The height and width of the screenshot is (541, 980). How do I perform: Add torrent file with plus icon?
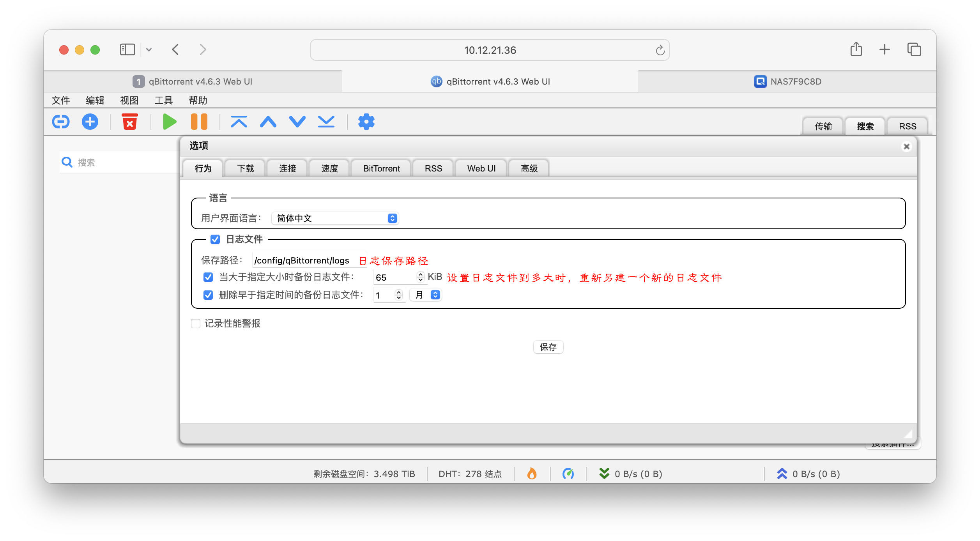90,122
